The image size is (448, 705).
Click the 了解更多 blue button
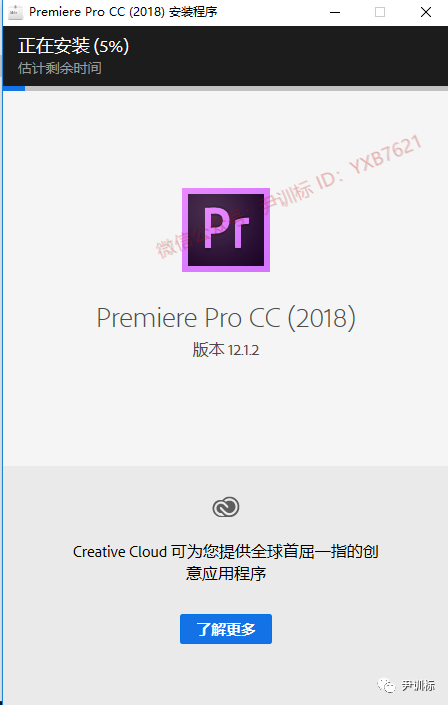pyautogui.click(x=226, y=629)
